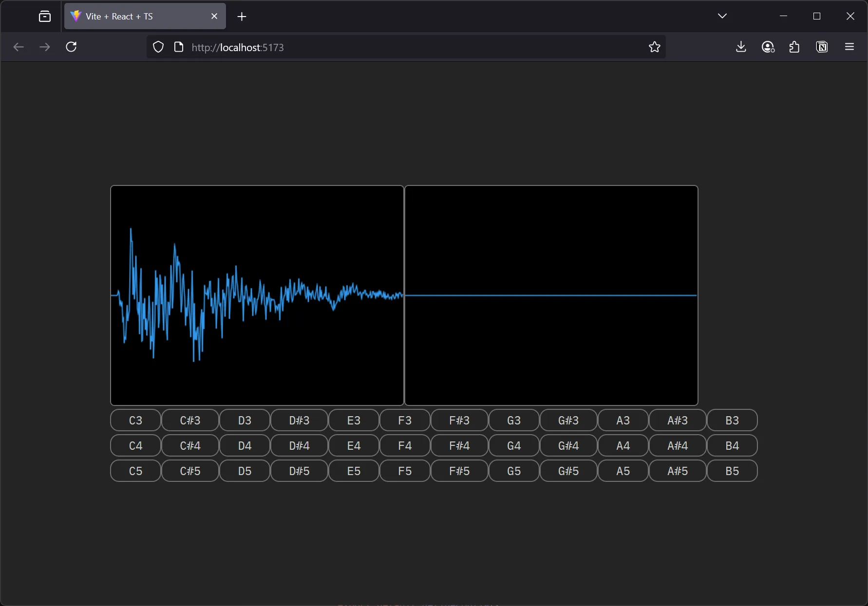Screen dimensions: 868x606
Task: Open the Downloads panel
Action: point(741,47)
